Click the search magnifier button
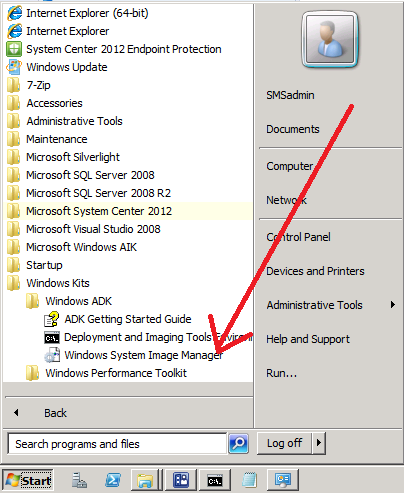 coord(238,444)
